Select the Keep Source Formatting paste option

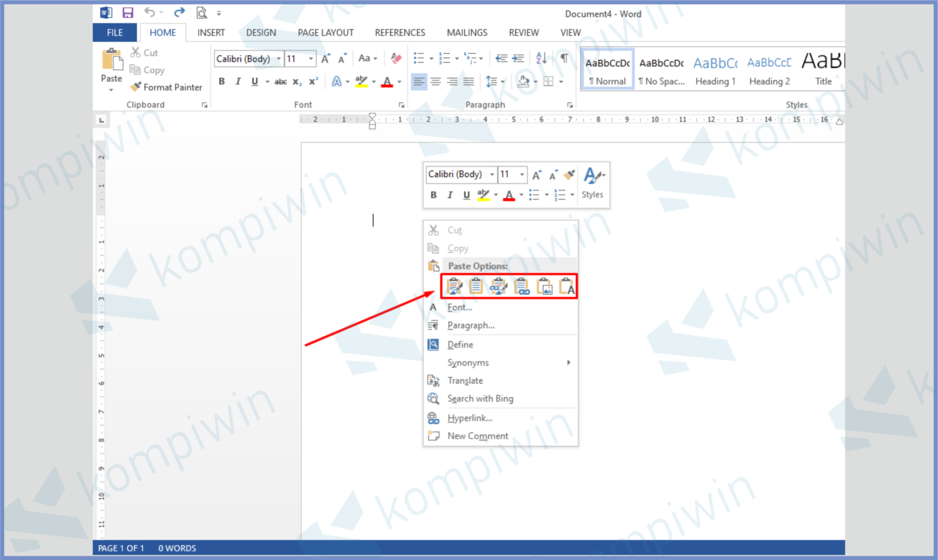click(454, 286)
